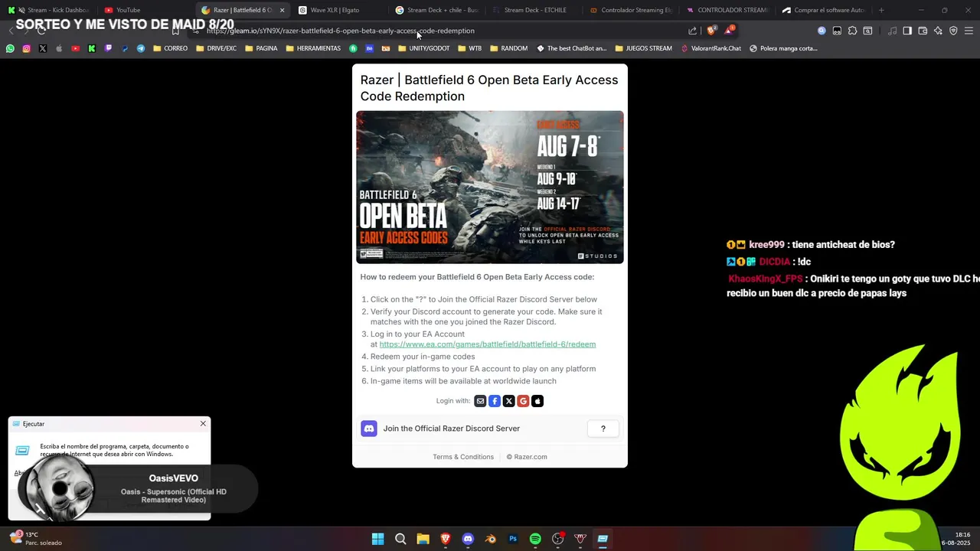Toggle the browser sidebar panel icon
The width and height of the screenshot is (980, 551).
[x=907, y=31]
